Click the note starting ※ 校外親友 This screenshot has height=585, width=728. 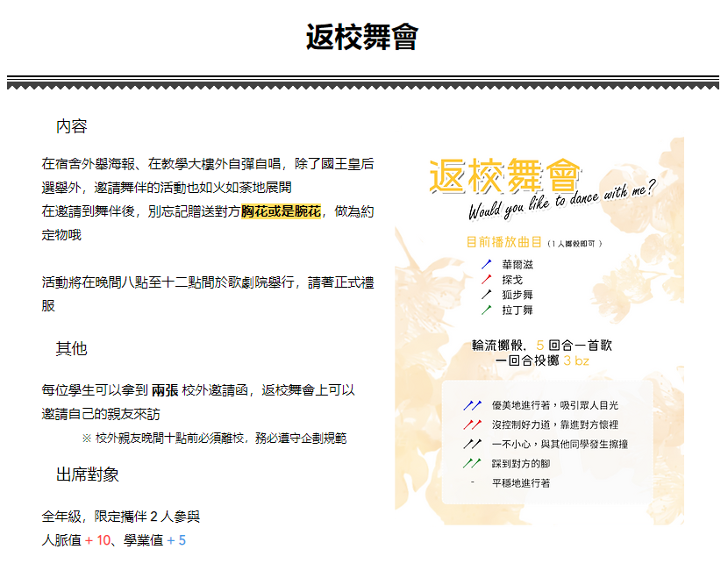(x=214, y=438)
